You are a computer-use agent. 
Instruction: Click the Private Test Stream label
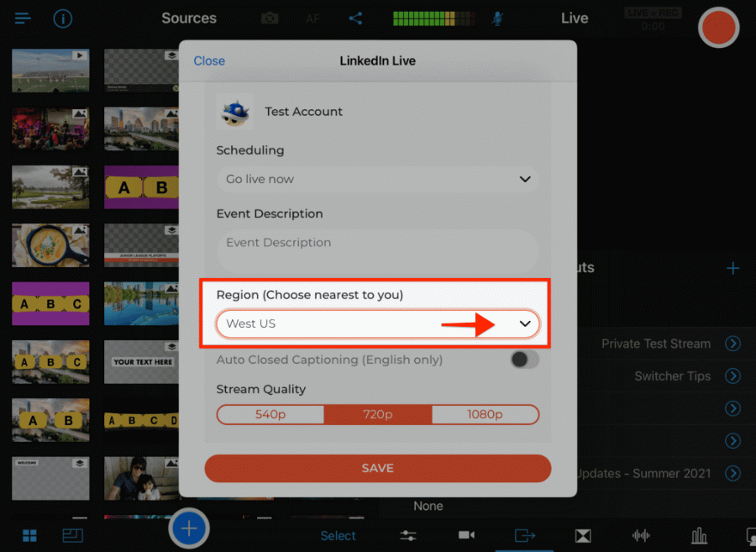point(656,344)
